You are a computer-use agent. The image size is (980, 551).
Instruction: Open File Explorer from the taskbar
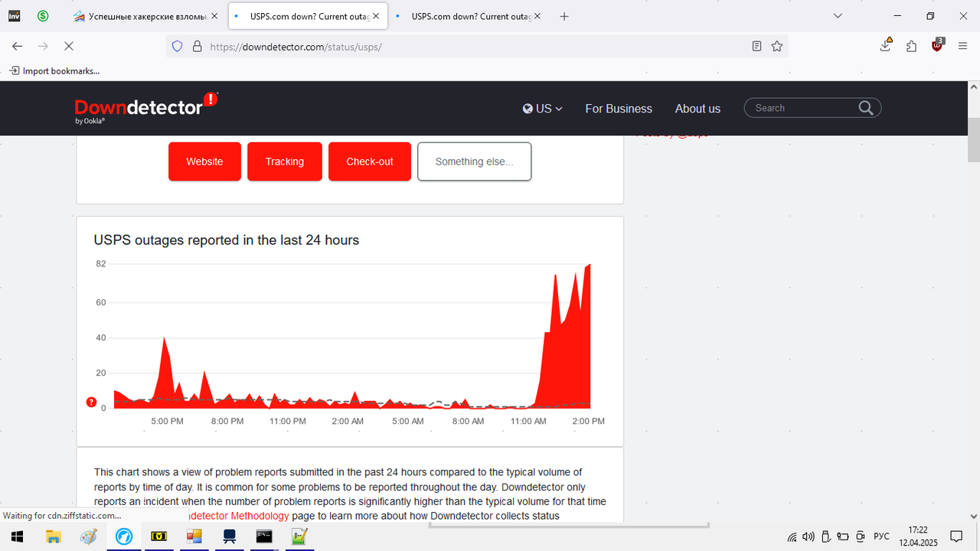[53, 536]
